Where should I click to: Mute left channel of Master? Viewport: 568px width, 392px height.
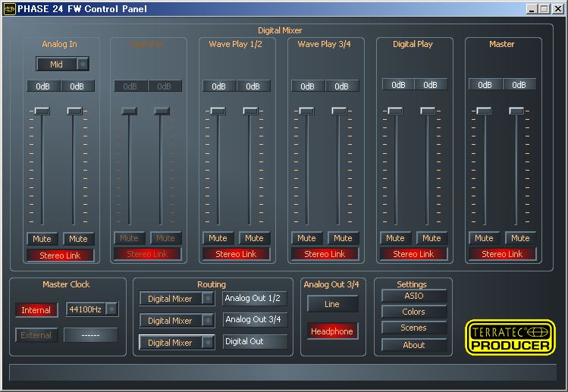coord(484,238)
